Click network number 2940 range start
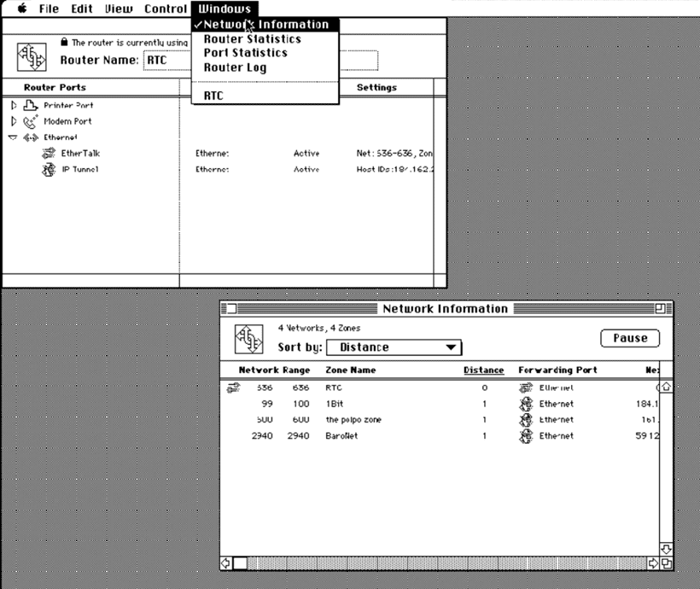 [262, 436]
